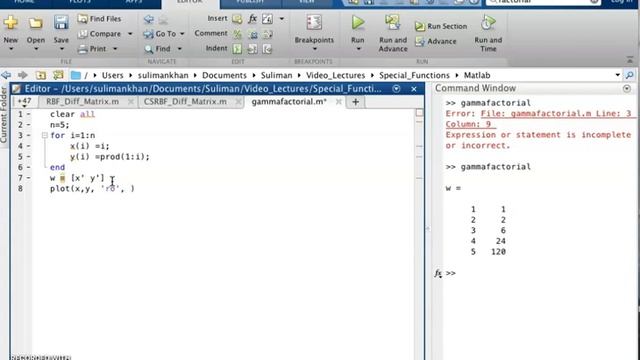
Task: Click the Print button
Action: click(x=92, y=49)
